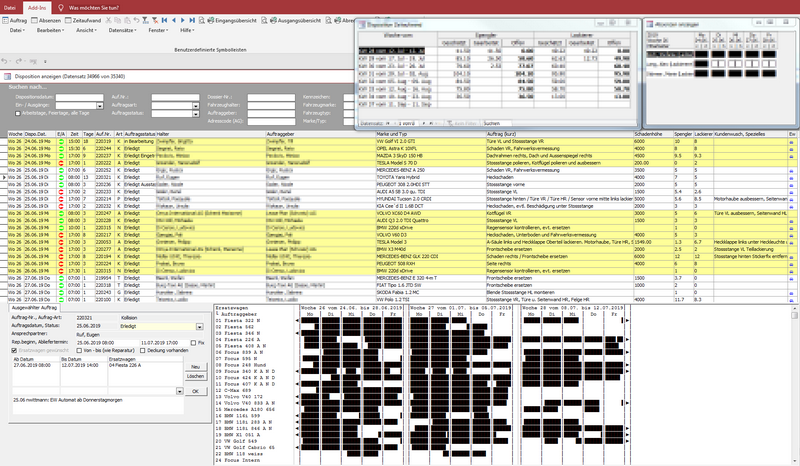Screen dimensions: 800x466
Task: Click the Dispositionsdatum search field
Action: point(78,96)
